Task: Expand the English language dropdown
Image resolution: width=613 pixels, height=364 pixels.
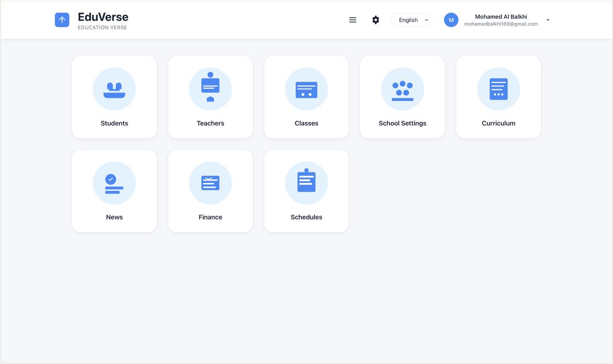Action: tap(411, 20)
